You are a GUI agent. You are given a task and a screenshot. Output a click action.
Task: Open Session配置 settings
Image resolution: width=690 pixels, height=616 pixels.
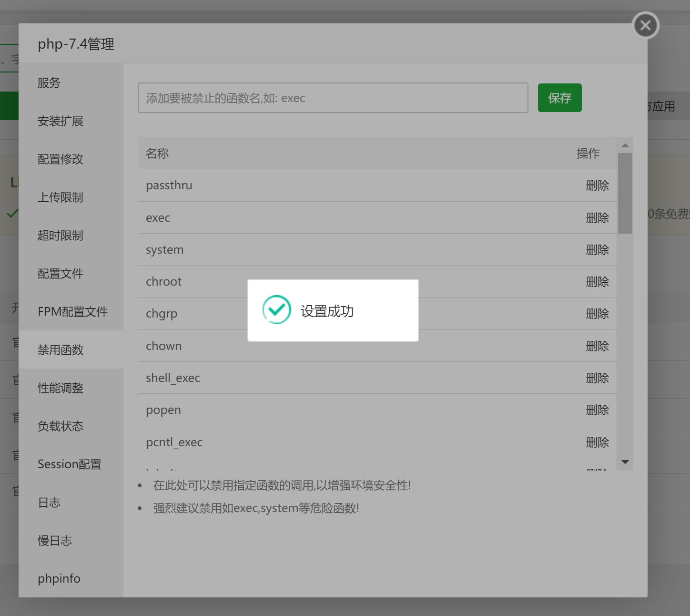coord(70,464)
